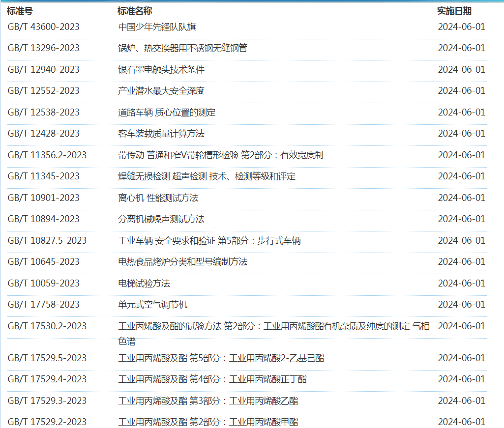Open GB/T 13296-2023 standard number

(x=43, y=48)
